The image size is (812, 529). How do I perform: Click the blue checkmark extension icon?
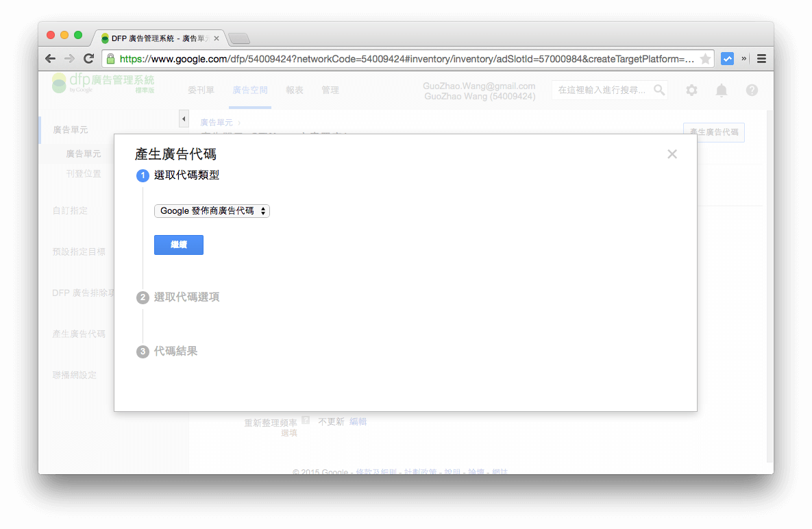pyautogui.click(x=728, y=58)
